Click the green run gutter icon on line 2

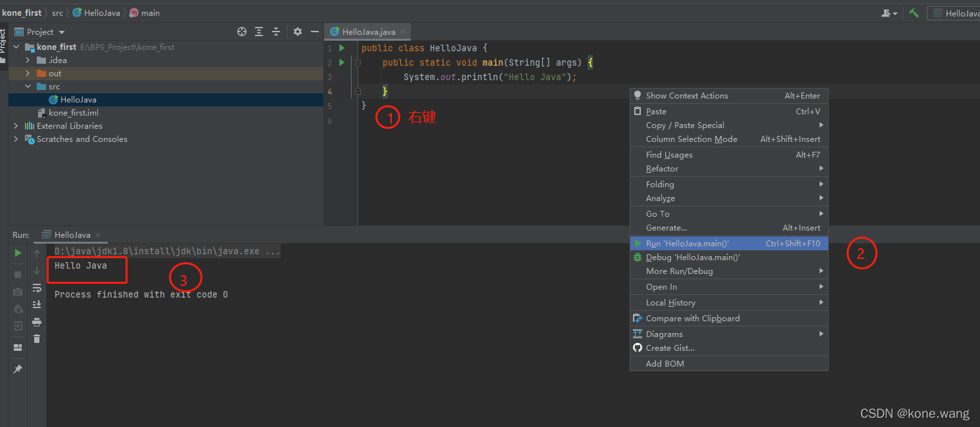point(342,62)
